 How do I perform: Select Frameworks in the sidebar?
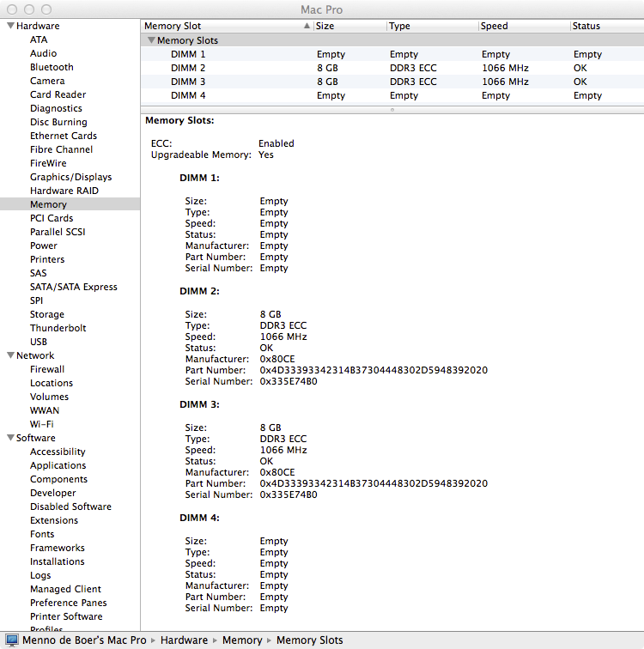coord(58,548)
